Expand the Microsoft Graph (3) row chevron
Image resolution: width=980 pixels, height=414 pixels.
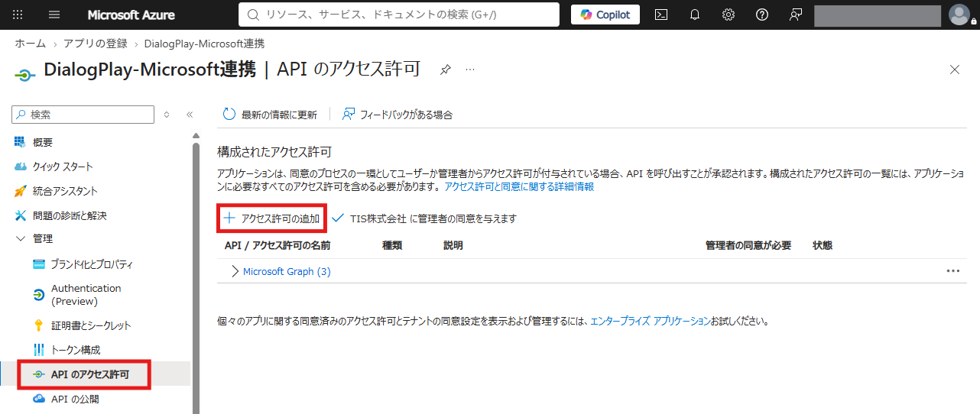tap(235, 271)
